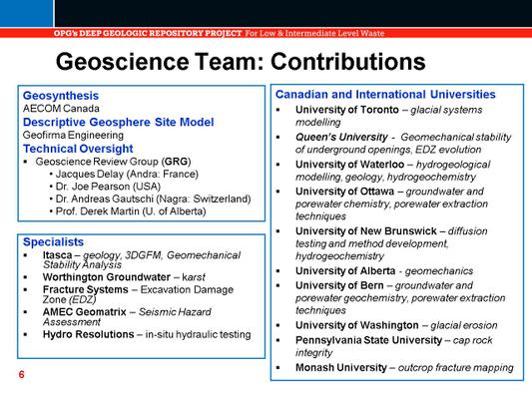This screenshot has width=532, height=398.
Task: Select the 'Geosynthesis' heading
Action: pyautogui.click(x=61, y=96)
